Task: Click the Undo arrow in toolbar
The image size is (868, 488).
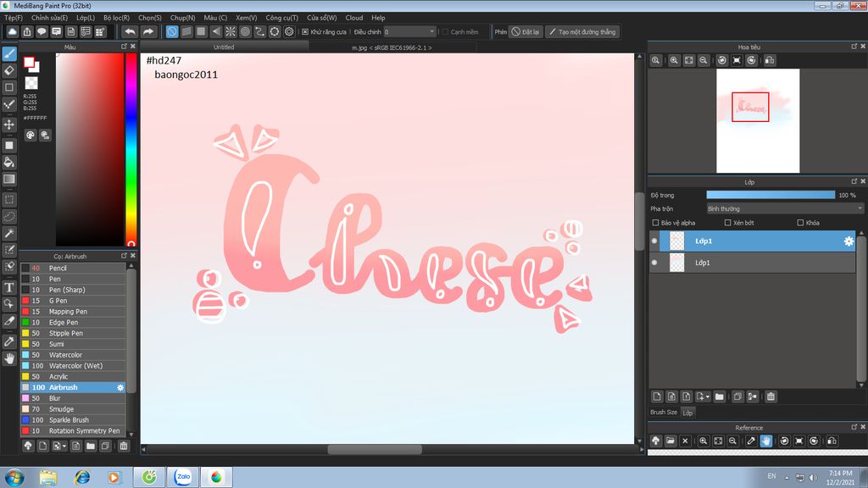Action: 130,31
